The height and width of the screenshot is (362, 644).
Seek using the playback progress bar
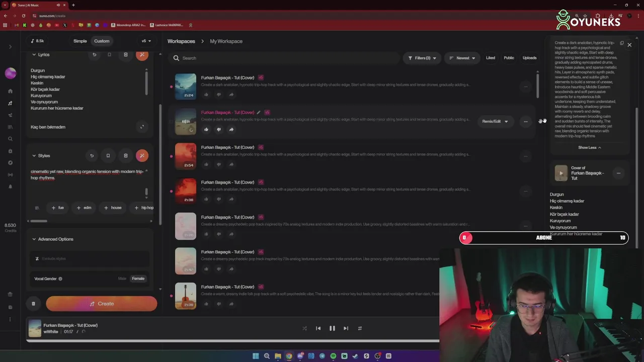pos(232,341)
